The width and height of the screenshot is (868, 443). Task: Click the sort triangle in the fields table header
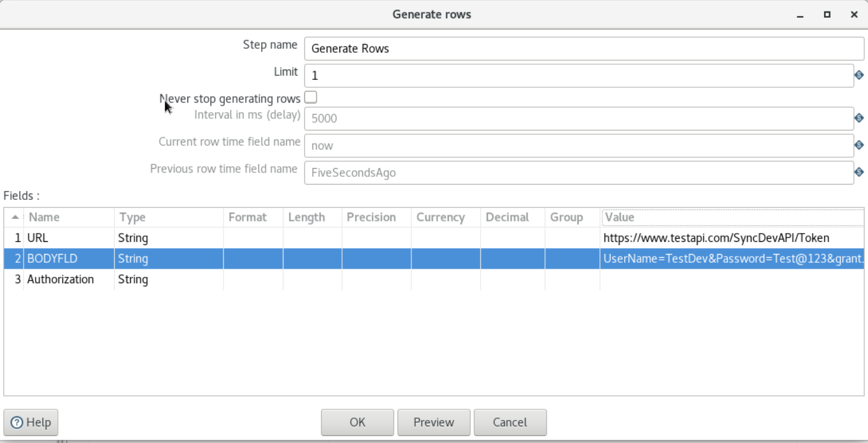click(x=15, y=217)
